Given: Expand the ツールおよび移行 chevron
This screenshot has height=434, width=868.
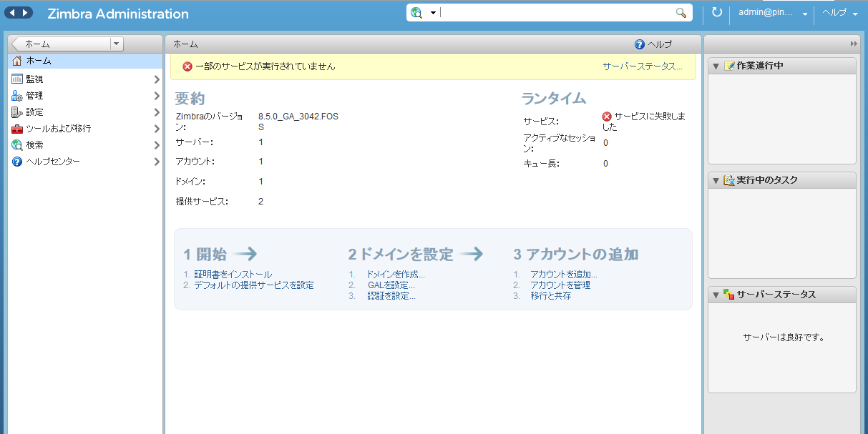Looking at the screenshot, I should coord(157,129).
